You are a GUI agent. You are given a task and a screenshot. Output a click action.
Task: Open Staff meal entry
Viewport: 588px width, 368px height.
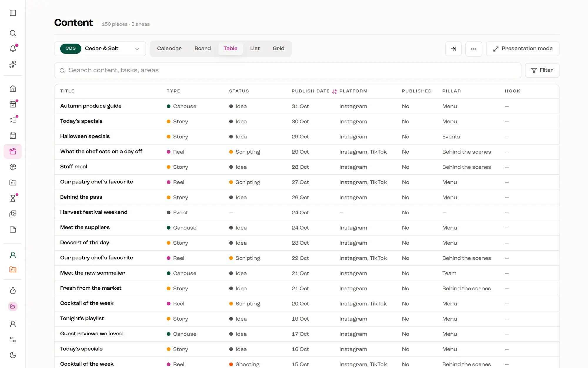73,167
